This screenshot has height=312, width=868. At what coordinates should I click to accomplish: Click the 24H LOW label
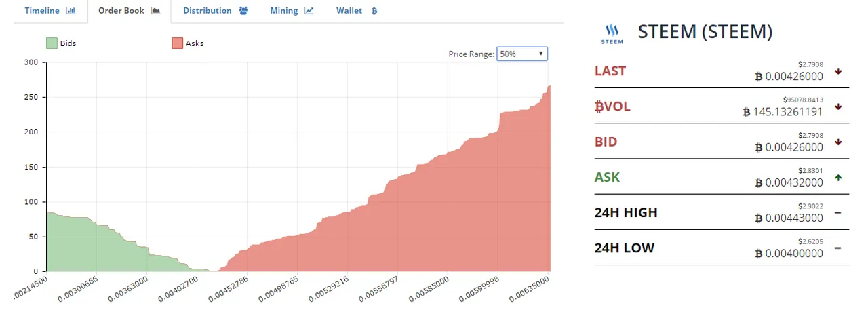coord(625,248)
